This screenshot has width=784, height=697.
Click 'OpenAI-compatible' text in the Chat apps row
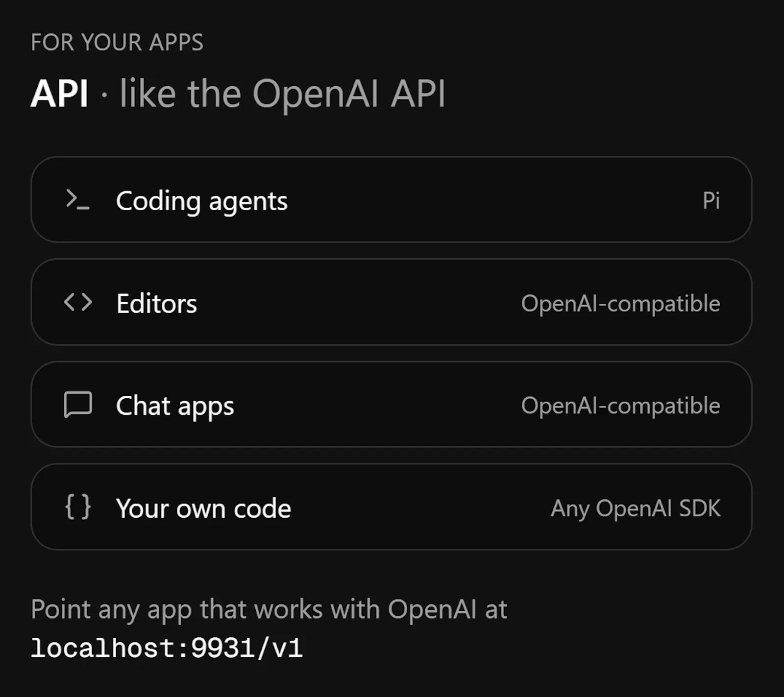coord(621,406)
